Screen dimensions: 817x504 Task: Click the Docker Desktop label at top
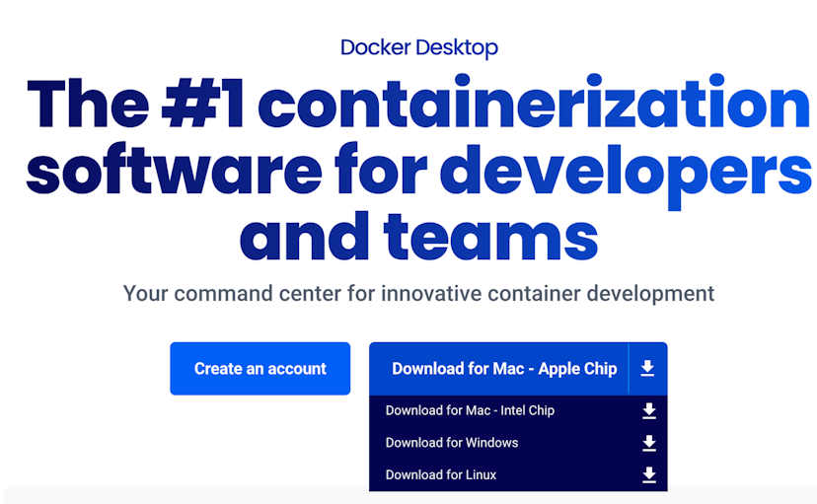click(418, 47)
